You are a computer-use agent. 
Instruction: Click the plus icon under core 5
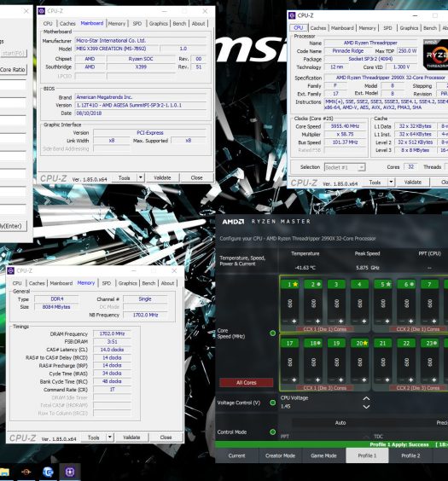[387, 322]
